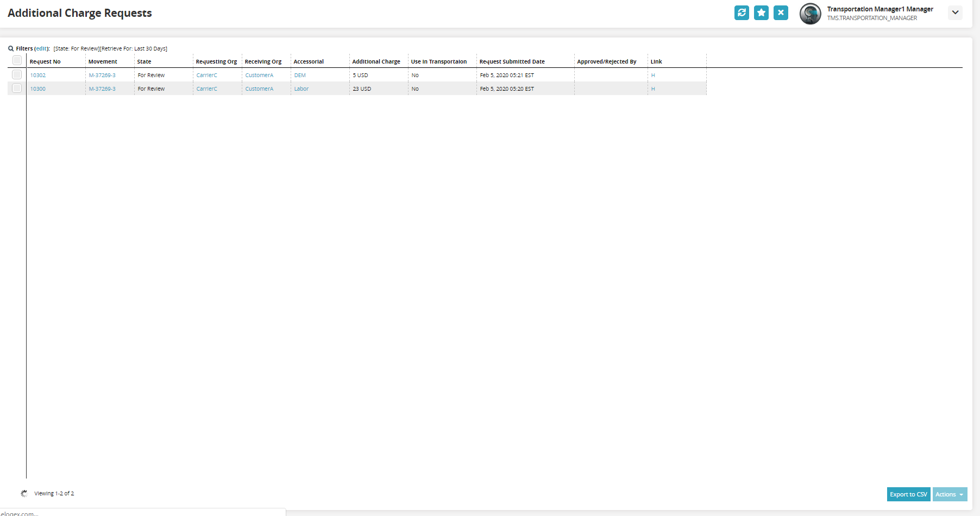The image size is (980, 516).
Task: Click the 23 USD charge cell
Action: pos(362,89)
